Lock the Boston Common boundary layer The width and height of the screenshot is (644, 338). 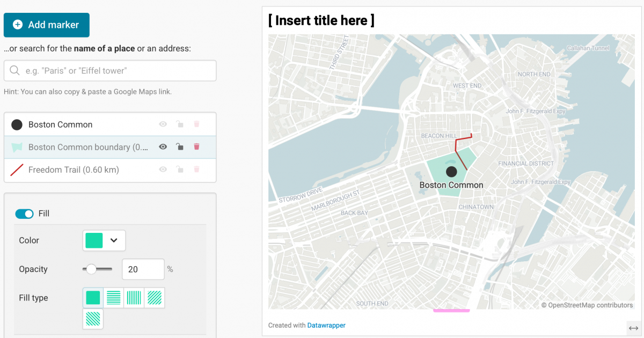click(180, 147)
